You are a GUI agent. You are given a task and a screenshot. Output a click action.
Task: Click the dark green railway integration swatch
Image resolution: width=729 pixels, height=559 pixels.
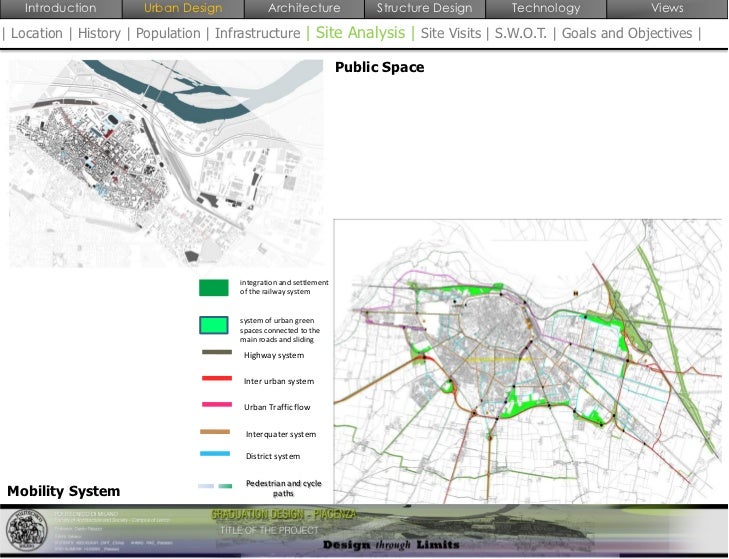pos(214,288)
